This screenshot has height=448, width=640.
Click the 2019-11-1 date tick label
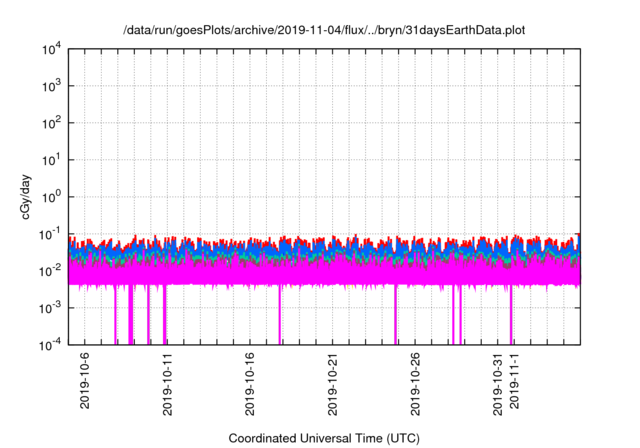pos(514,381)
